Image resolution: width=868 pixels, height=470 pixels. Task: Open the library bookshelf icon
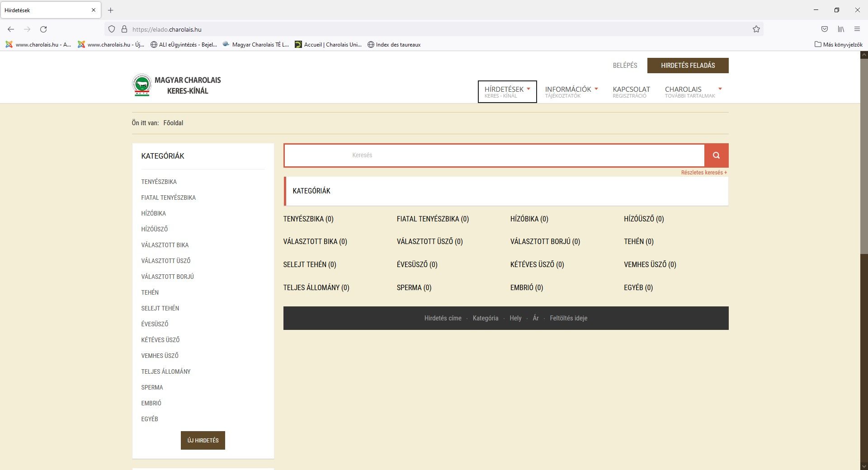point(840,29)
